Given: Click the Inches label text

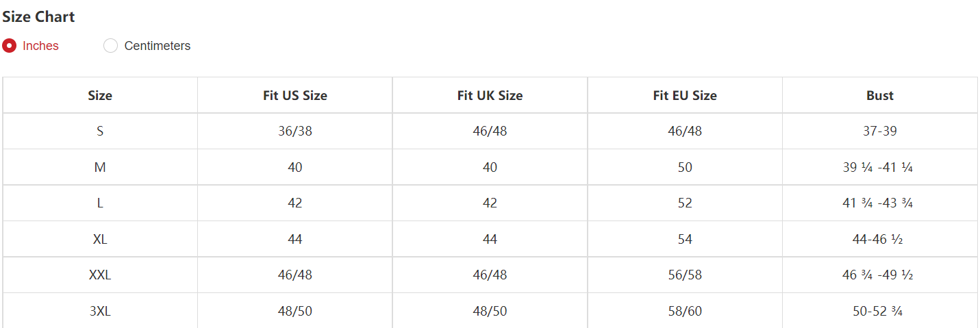Looking at the screenshot, I should [40, 46].
